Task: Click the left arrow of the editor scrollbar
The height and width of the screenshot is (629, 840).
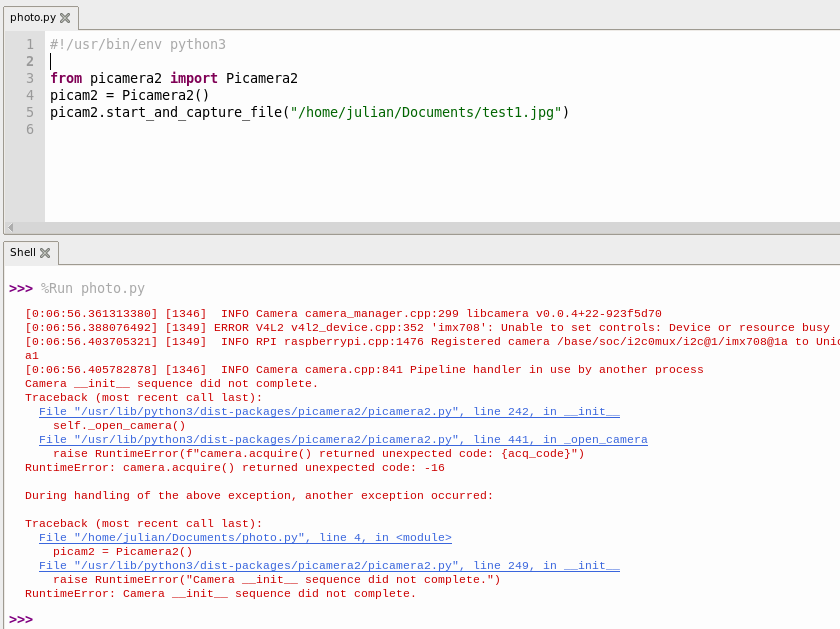Action: (x=8, y=228)
